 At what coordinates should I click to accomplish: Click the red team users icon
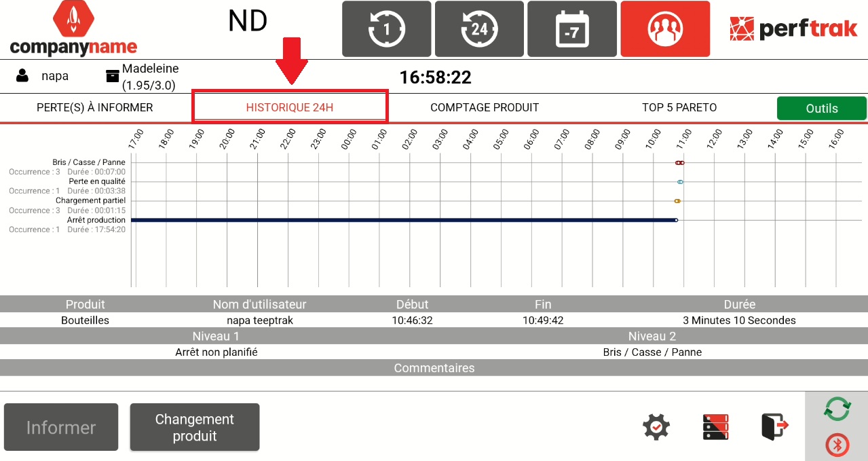(x=664, y=29)
